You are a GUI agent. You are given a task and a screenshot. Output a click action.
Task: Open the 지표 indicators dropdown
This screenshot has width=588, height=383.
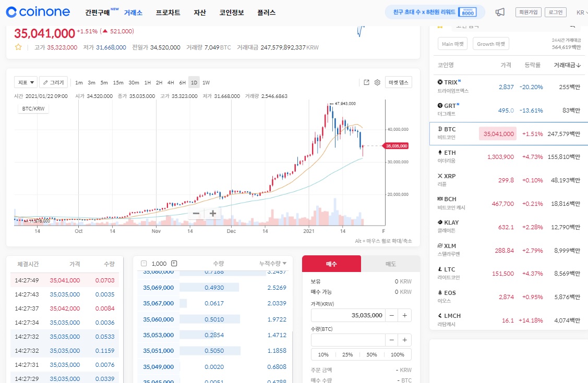coord(26,82)
